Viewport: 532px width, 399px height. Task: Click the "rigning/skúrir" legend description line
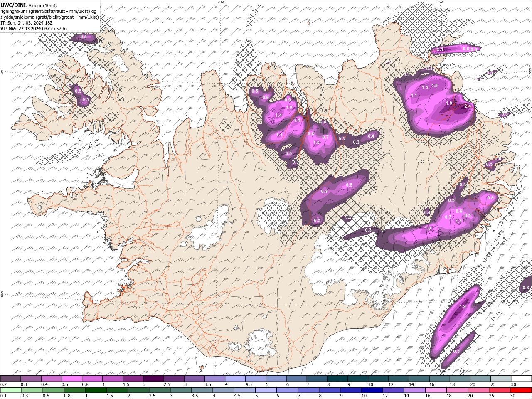click(49, 11)
